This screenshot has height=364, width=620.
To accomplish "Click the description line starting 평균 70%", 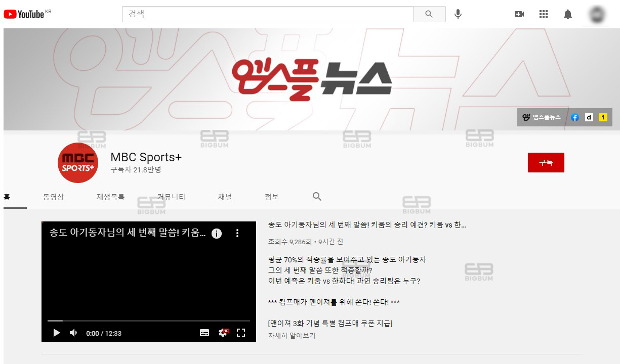I will click(x=347, y=260).
